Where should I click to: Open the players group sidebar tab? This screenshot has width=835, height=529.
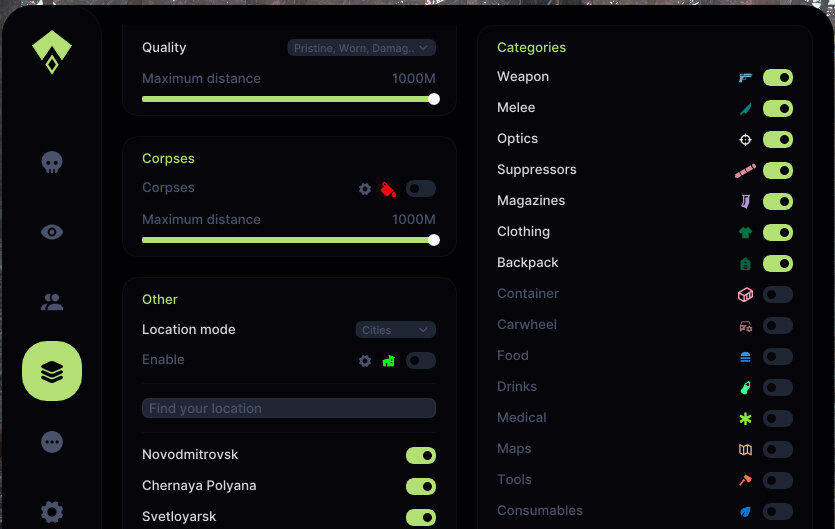[x=52, y=301]
